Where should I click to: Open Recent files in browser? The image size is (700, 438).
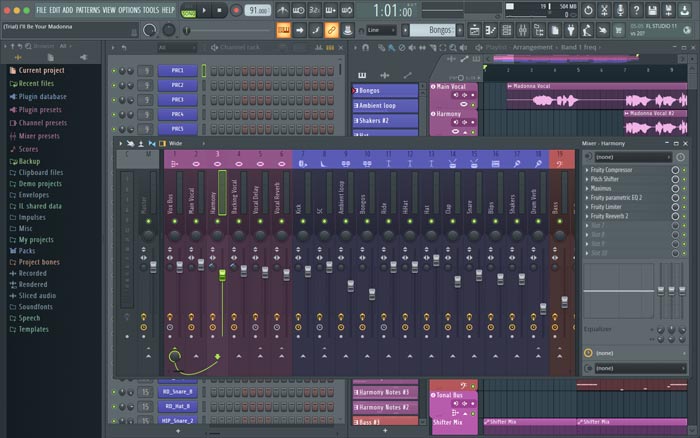(32, 83)
